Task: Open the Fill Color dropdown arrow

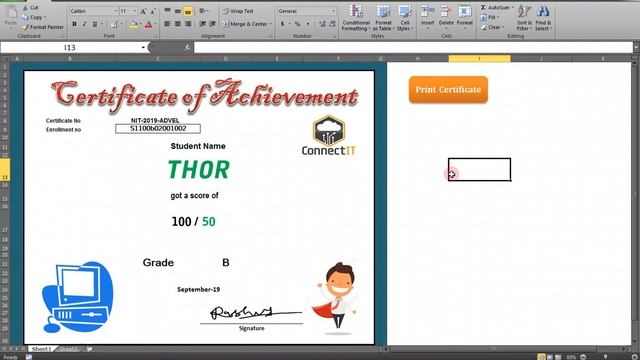Action: coord(140,25)
